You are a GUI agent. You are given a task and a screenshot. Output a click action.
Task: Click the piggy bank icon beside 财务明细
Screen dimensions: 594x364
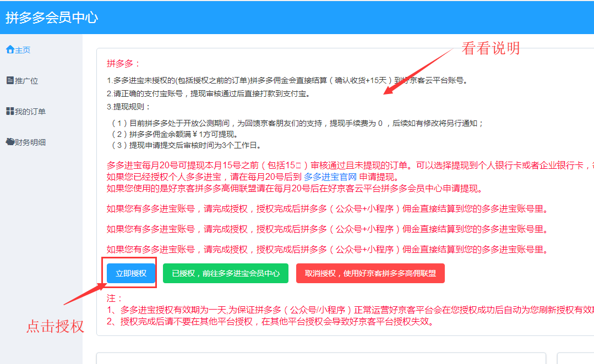[10, 142]
